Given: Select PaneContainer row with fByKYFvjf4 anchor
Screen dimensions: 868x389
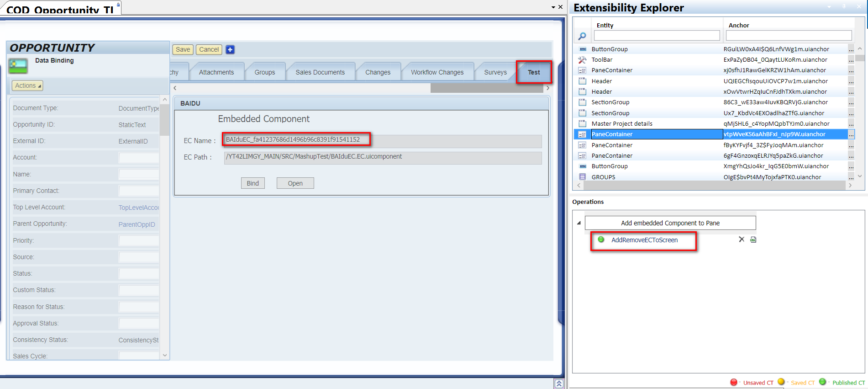Looking at the screenshot, I should tap(715, 145).
